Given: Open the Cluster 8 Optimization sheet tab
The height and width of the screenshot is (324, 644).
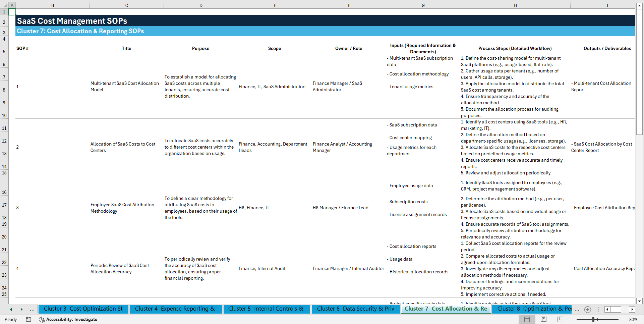Looking at the screenshot, I should point(532,309).
